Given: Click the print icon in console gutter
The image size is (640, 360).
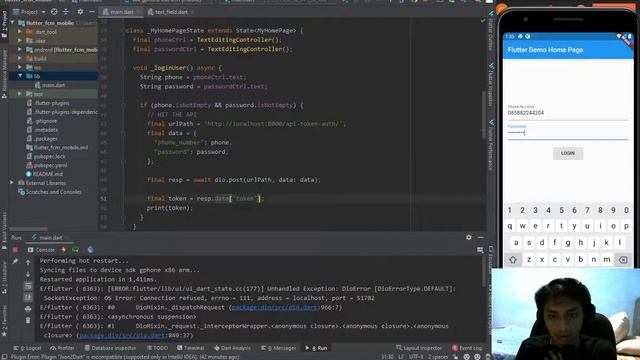Looking at the screenshot, I should [x=28, y=309].
